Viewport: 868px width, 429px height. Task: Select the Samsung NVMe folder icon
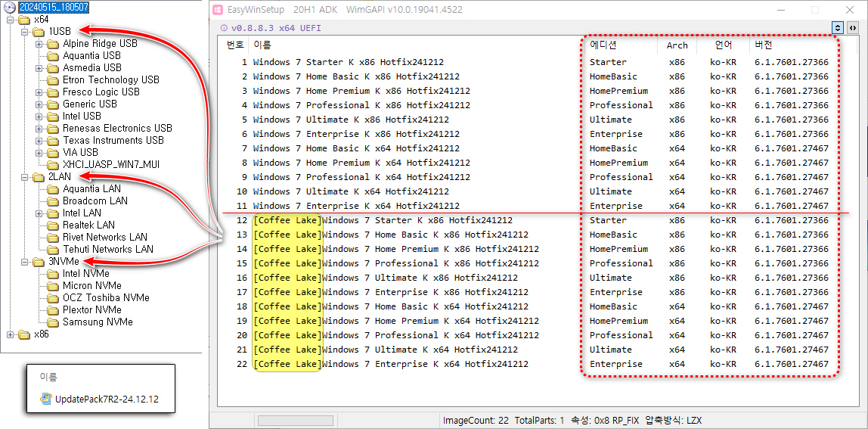tap(53, 322)
